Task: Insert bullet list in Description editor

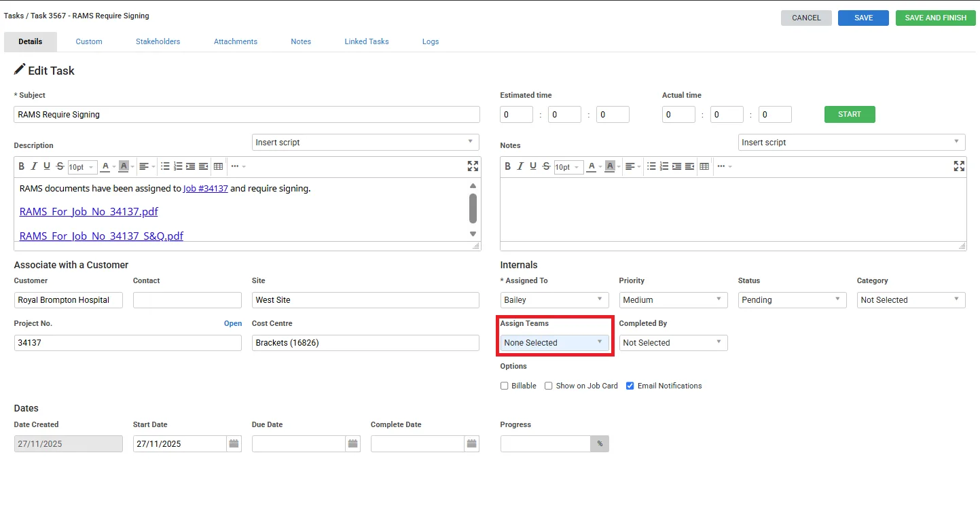Action: (165, 166)
